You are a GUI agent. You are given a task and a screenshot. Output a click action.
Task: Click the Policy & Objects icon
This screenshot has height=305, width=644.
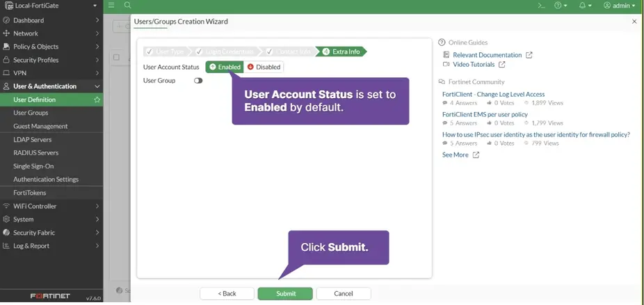point(6,47)
